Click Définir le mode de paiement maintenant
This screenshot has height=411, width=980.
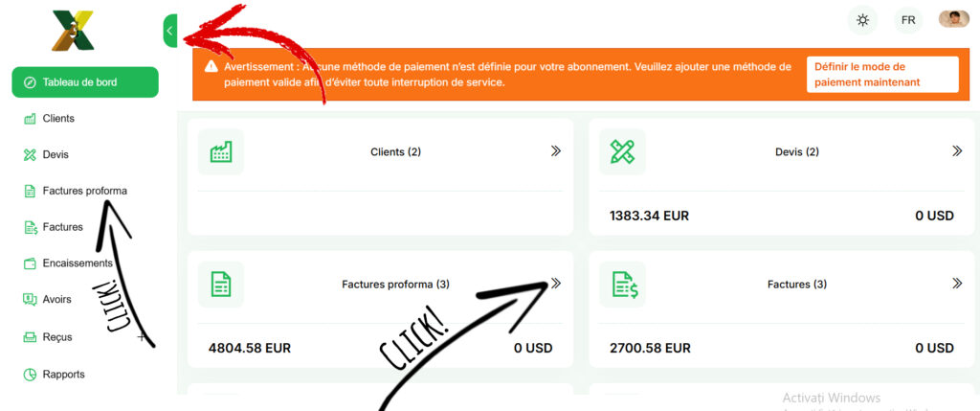[882, 75]
